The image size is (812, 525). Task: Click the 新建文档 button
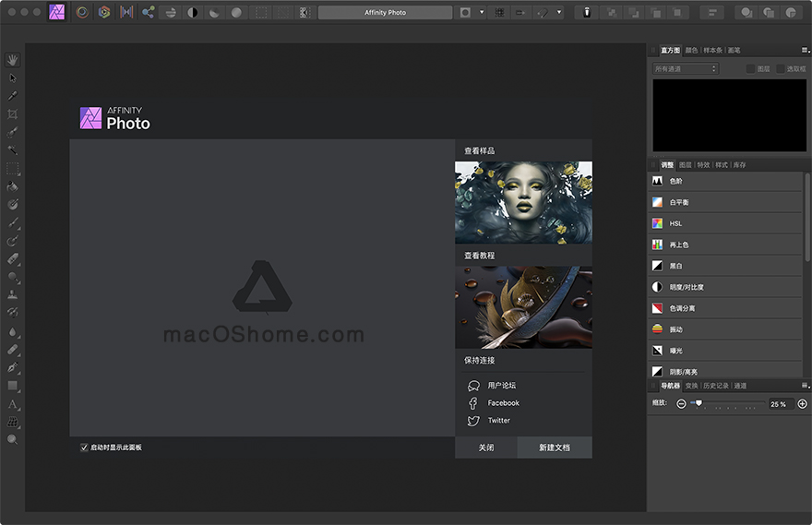[555, 447]
